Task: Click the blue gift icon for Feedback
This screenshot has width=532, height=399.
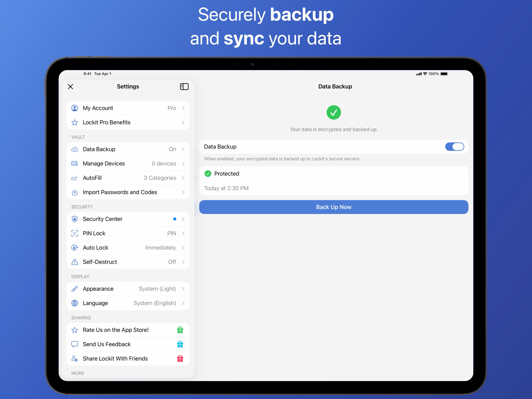Action: coord(180,344)
